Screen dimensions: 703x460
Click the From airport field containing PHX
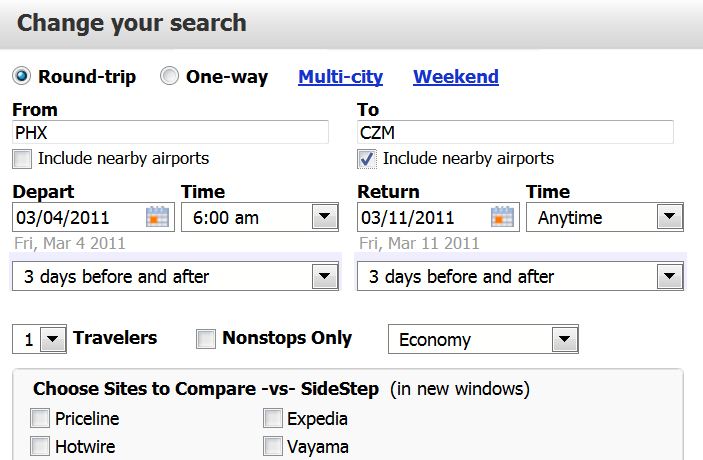170,132
